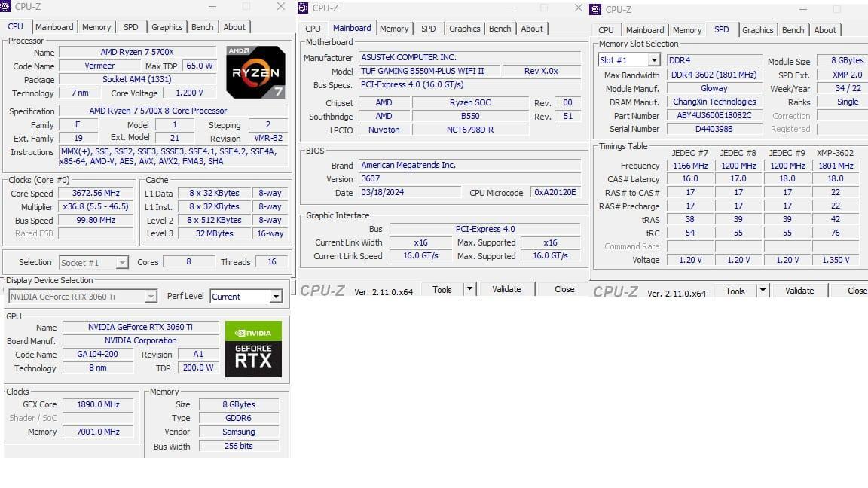868x488 pixels.
Task: Click the AMD Ryzen 7 logo
Action: pos(255,72)
